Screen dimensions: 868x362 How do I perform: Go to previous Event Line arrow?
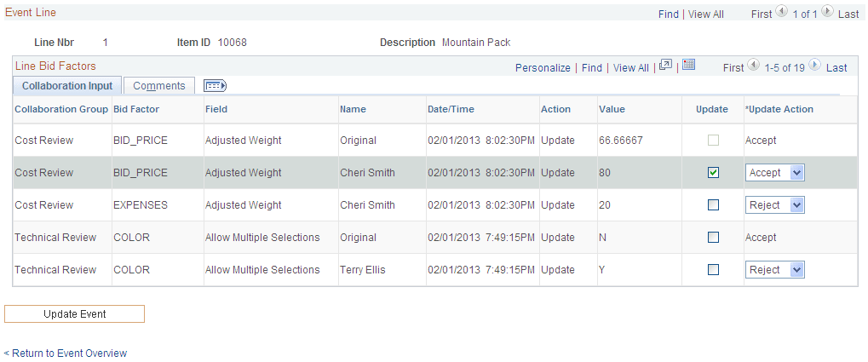click(781, 12)
